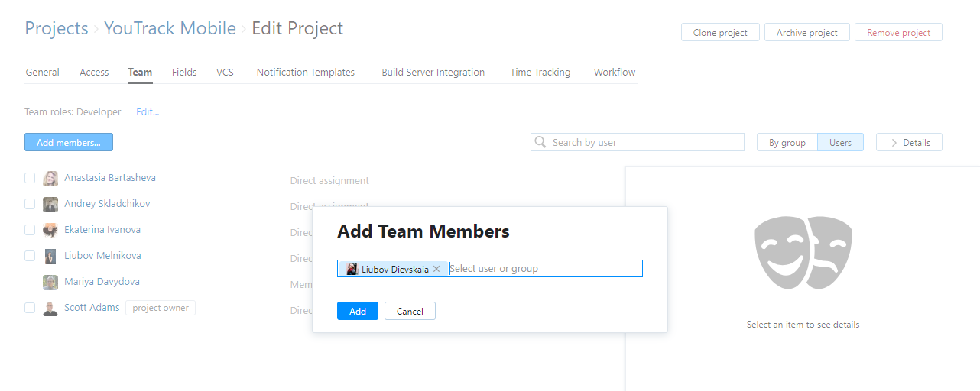Click the Edit... team roles link

148,112
